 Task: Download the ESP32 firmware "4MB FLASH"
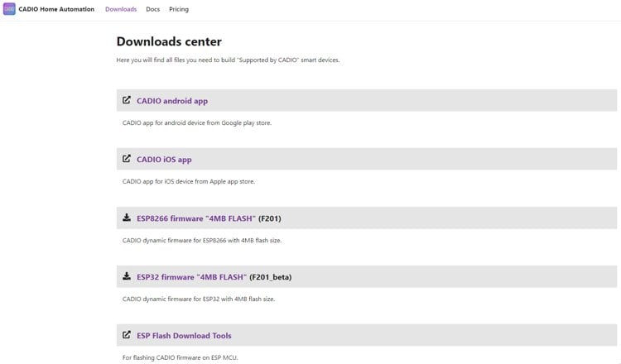click(x=190, y=277)
